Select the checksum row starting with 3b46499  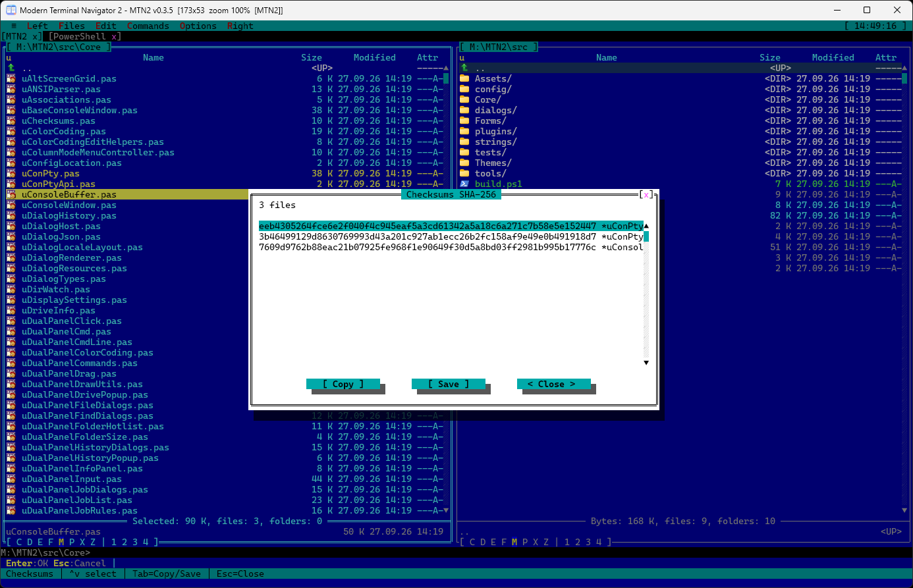tap(451, 236)
